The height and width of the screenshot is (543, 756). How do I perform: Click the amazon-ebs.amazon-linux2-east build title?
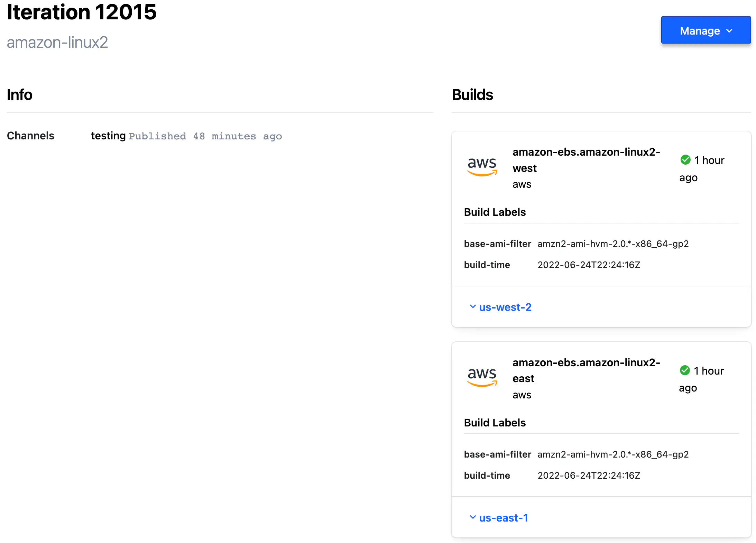(x=586, y=370)
